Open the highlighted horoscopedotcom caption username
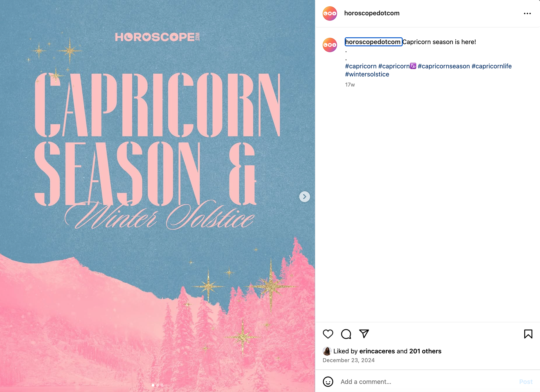Image resolution: width=540 pixels, height=392 pixels. pyautogui.click(x=373, y=42)
